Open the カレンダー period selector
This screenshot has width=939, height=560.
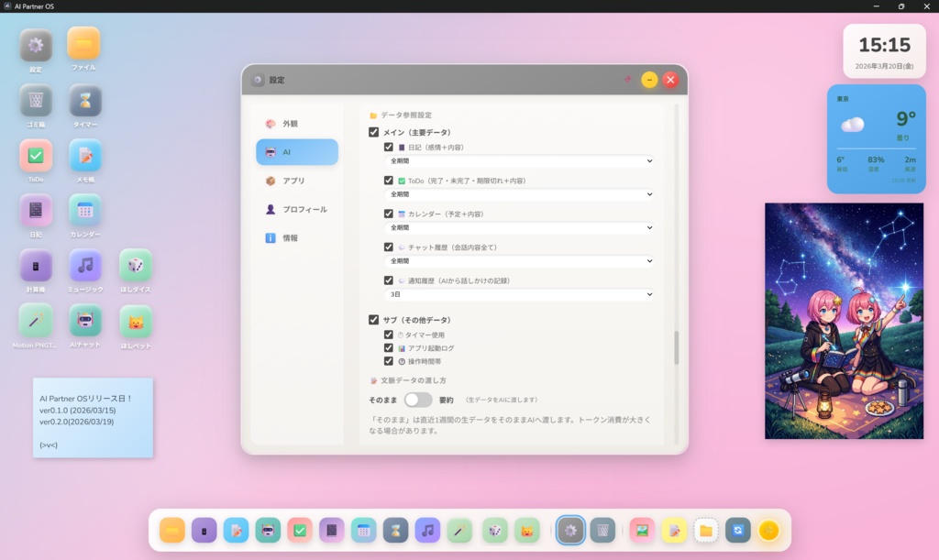pyautogui.click(x=518, y=226)
